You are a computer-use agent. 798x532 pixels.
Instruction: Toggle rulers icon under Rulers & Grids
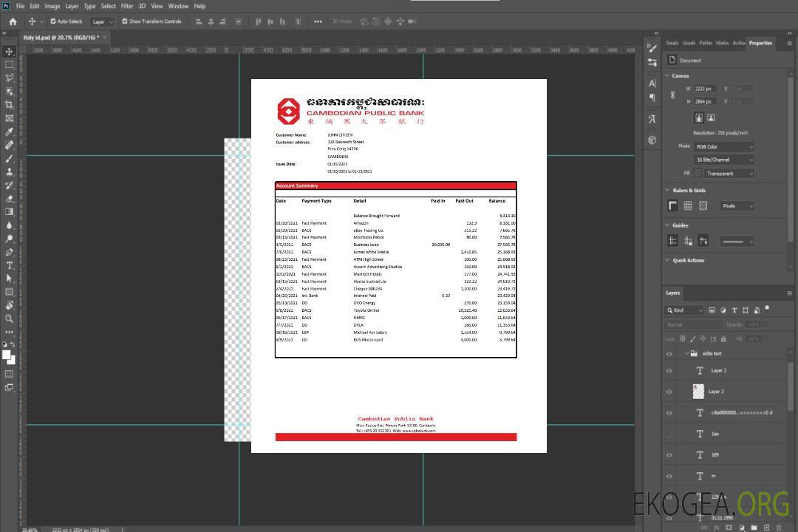(x=673, y=205)
